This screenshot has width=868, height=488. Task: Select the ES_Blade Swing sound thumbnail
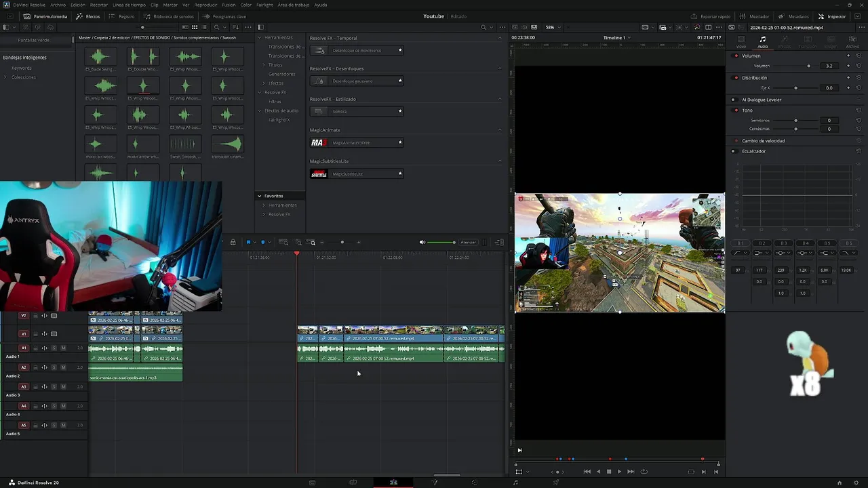[100, 57]
